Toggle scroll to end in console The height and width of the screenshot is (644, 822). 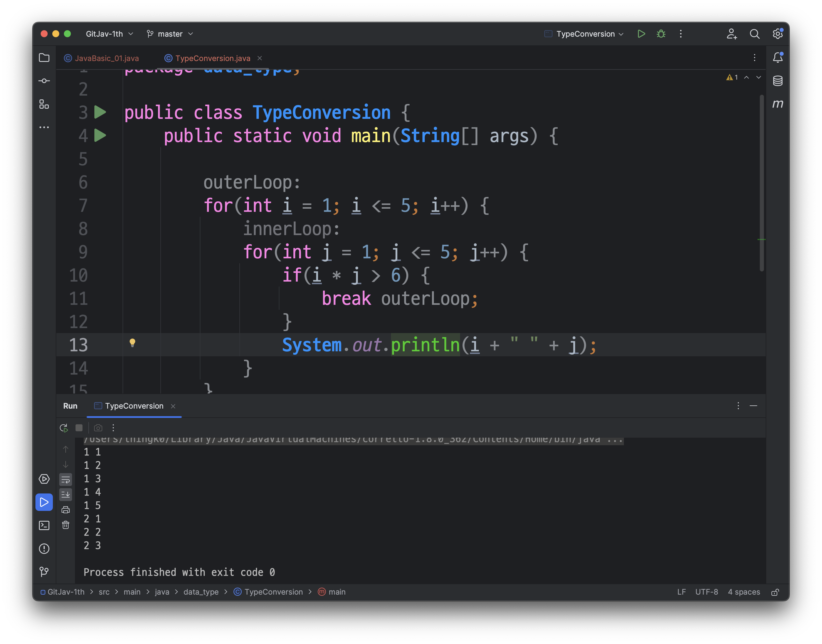point(66,494)
